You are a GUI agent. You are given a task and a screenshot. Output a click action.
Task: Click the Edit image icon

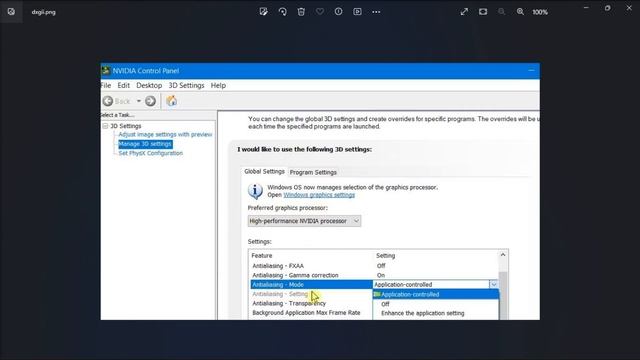tap(264, 12)
